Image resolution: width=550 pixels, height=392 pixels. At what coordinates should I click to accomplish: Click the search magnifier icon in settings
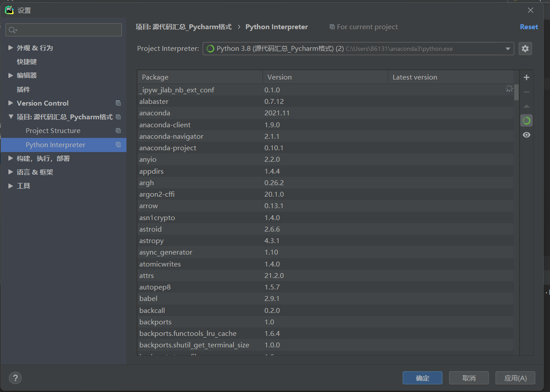(12, 30)
